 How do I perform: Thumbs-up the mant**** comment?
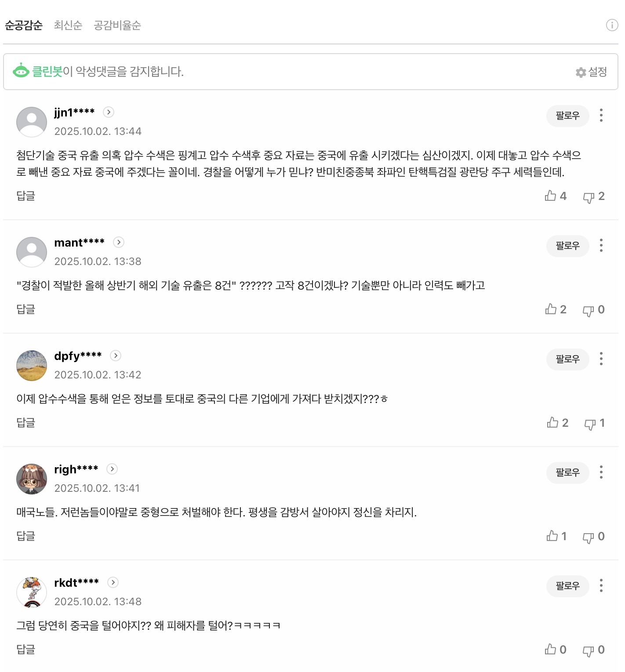[551, 309]
